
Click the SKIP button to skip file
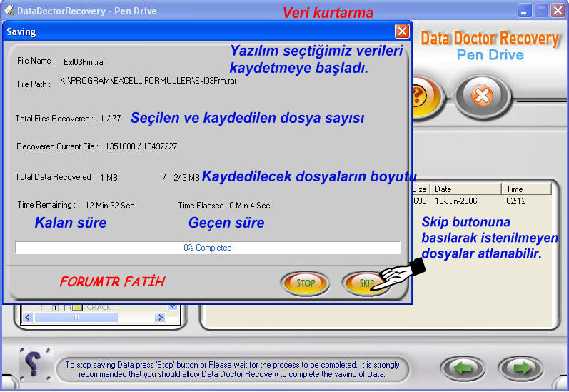tap(365, 283)
